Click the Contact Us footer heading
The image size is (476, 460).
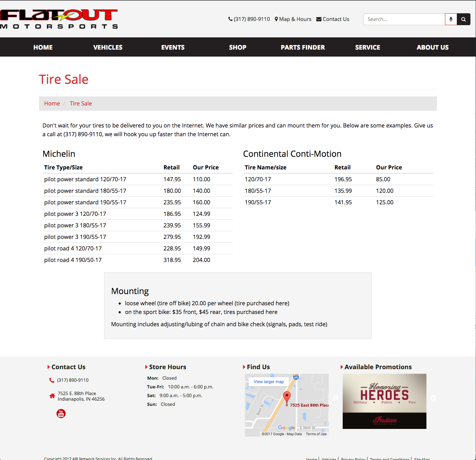pyautogui.click(x=68, y=367)
